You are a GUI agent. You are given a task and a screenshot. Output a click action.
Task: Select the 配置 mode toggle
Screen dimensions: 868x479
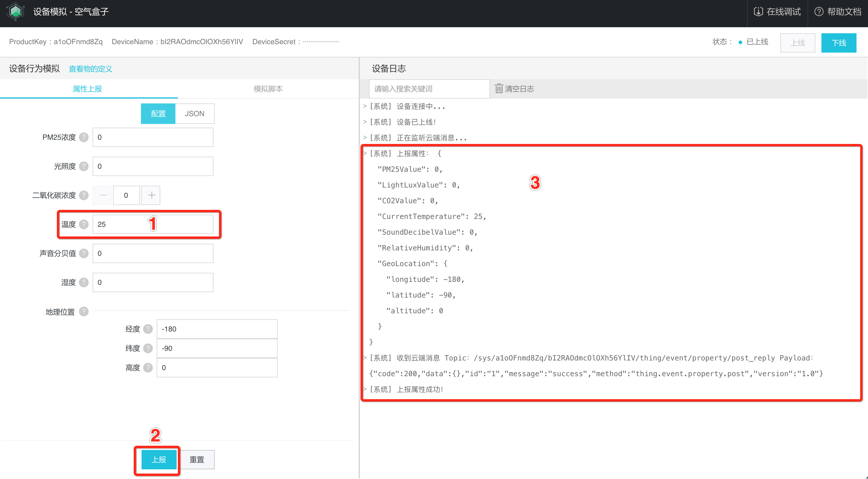coord(158,113)
